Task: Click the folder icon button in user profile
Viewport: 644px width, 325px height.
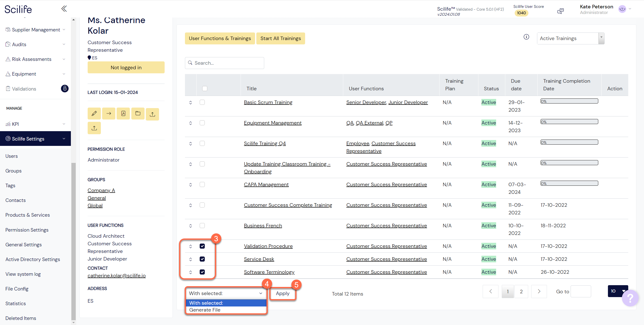Action: click(x=138, y=113)
